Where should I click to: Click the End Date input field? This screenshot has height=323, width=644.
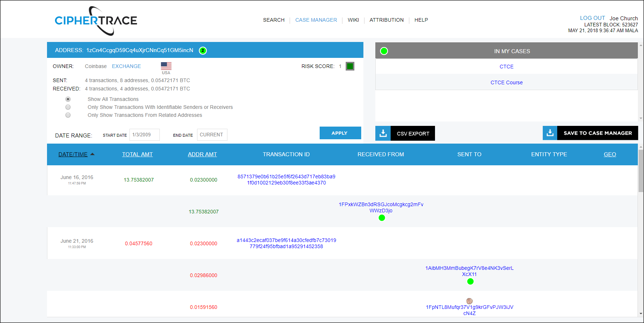click(212, 135)
